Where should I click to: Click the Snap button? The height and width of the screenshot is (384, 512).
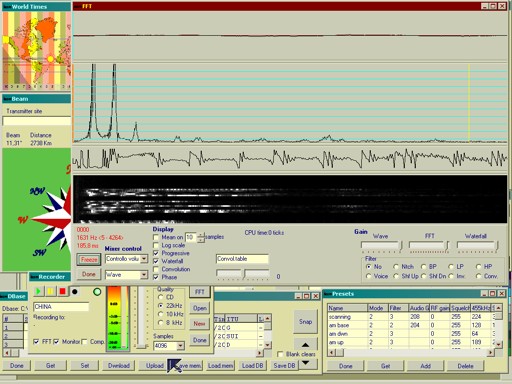click(305, 322)
